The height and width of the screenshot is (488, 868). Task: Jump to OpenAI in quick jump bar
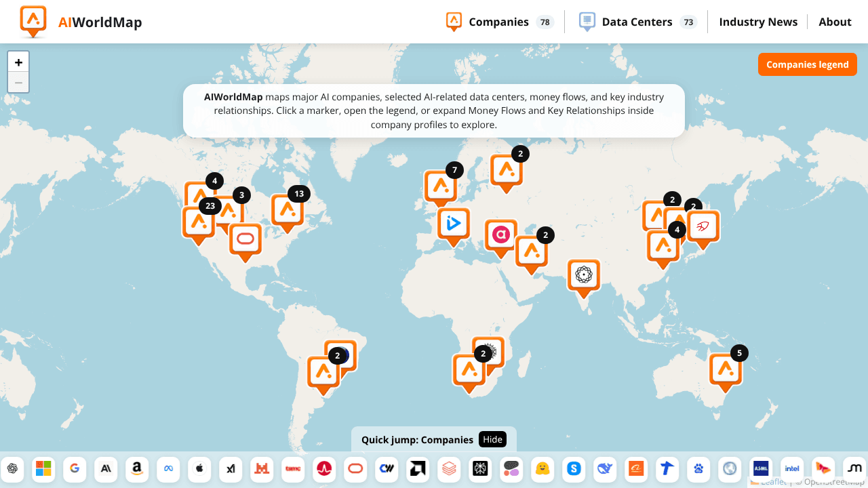tap(12, 468)
